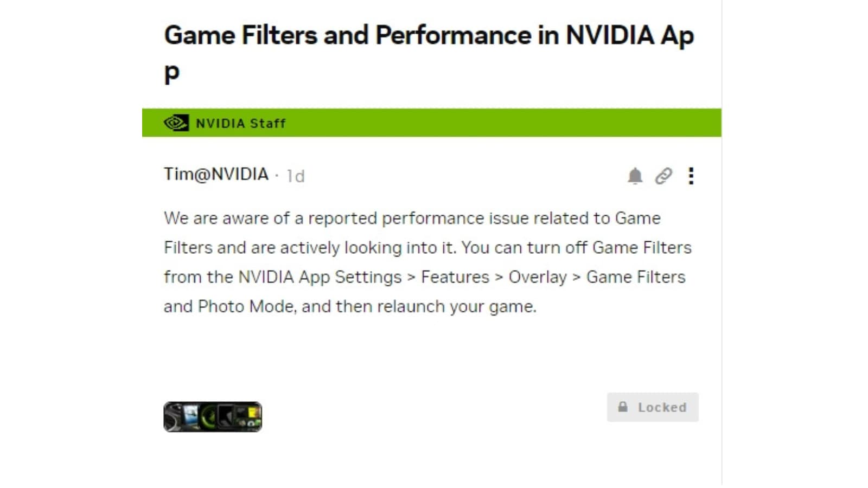Open the Tim@NVIDIA author profile
Screen dimensions: 868x488
216,174
